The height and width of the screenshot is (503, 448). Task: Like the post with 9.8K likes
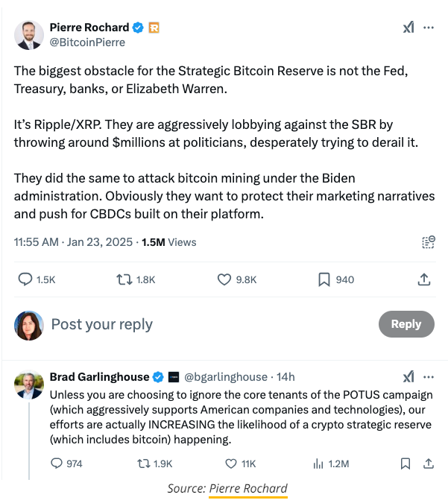pyautogui.click(x=224, y=279)
